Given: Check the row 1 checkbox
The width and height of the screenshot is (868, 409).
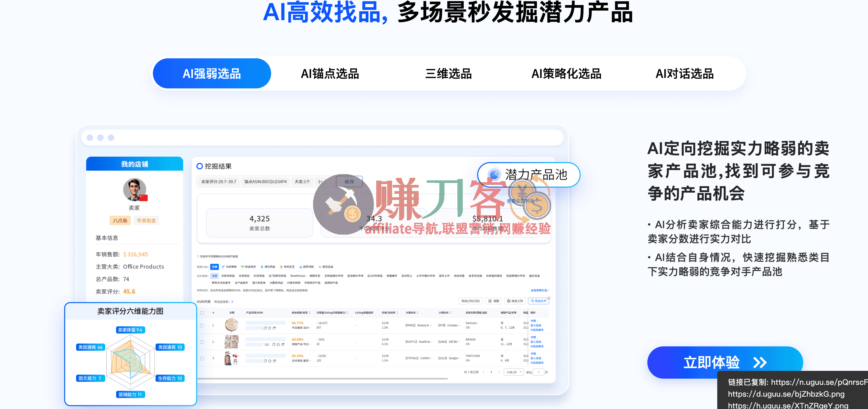Looking at the screenshot, I should (202, 326).
